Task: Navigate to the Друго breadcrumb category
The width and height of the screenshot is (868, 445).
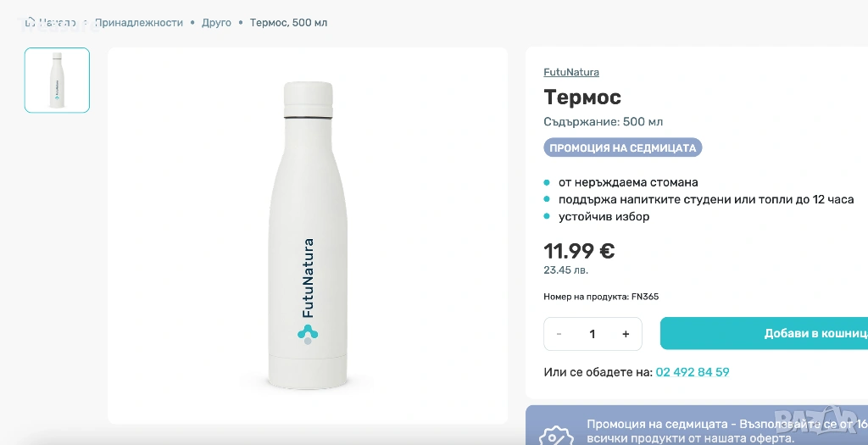Action: tap(216, 23)
